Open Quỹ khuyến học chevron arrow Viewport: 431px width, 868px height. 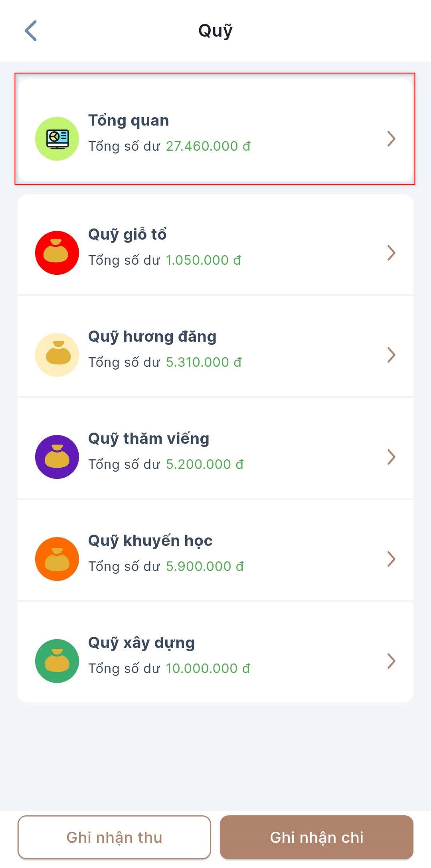click(x=391, y=559)
